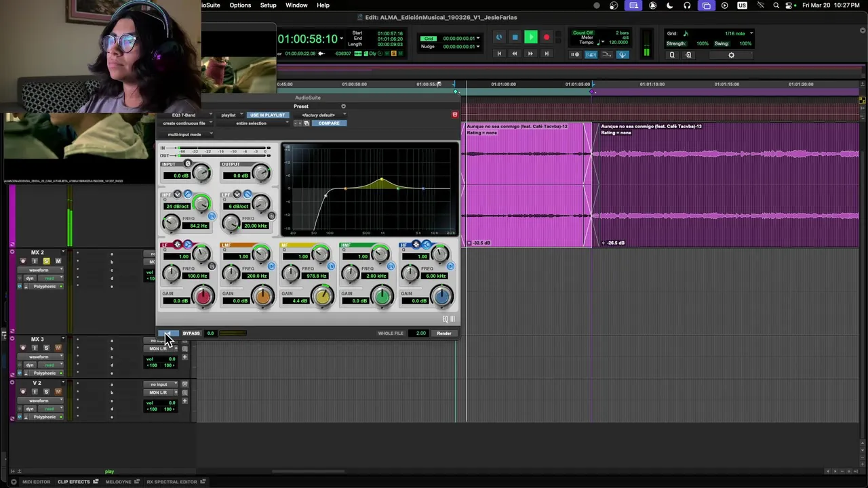Toggle LF band IN button
868x488 pixels.
212,266
